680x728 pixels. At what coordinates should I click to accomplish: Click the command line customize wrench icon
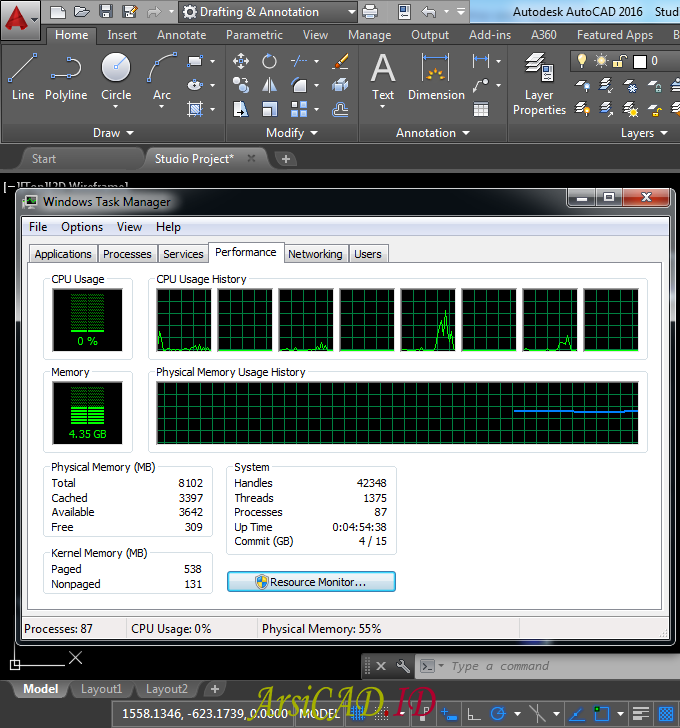(x=402, y=666)
